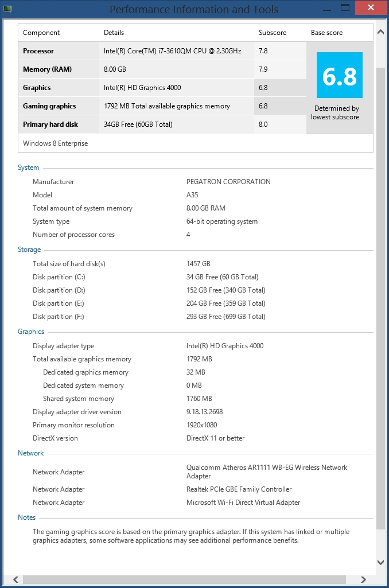Click the vertical scrollbar down arrow
Screen dimensions: 389x588
pyautogui.click(x=380, y=563)
